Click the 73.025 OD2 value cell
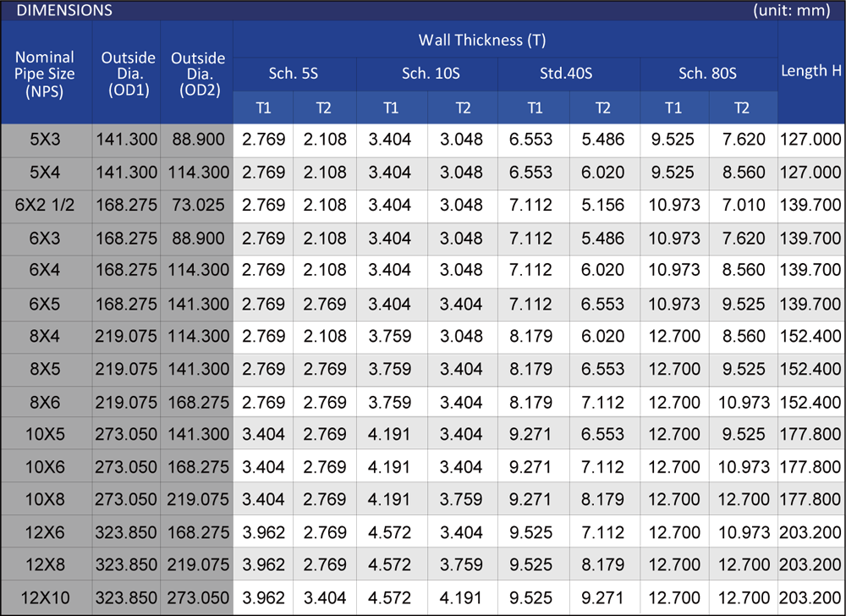 point(198,205)
